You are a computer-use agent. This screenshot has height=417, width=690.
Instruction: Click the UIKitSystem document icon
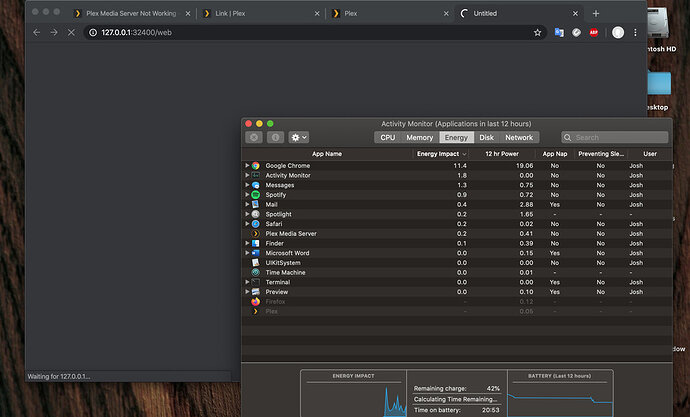(256, 263)
